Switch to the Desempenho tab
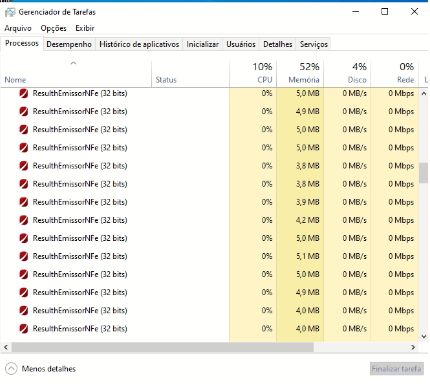Viewport: 430px width, 384px height. [x=69, y=44]
